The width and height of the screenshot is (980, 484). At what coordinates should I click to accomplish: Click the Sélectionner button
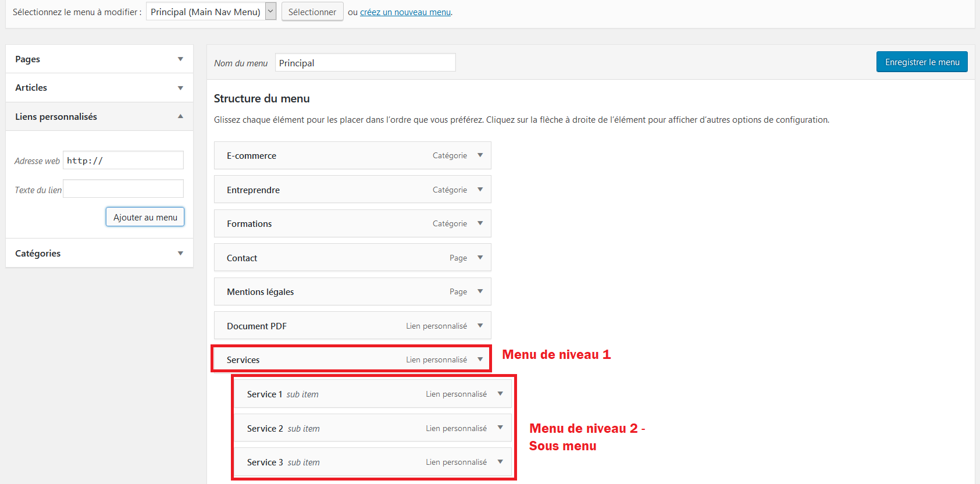point(312,12)
